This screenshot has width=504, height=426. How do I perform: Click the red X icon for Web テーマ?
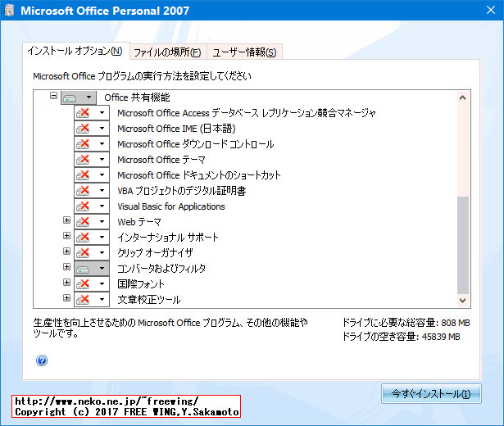pyautogui.click(x=83, y=222)
